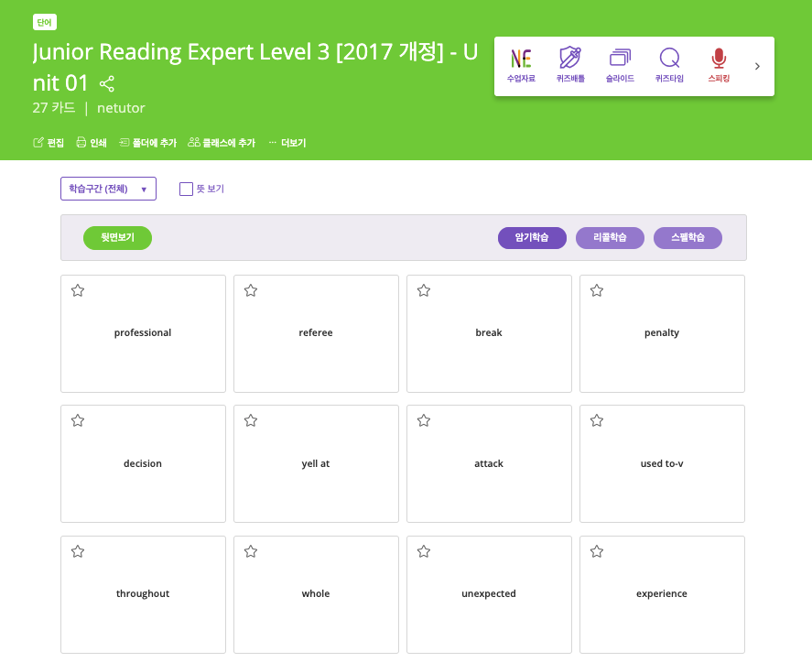Click the 단어 label badge
Screen dimensions: 812x662
(44, 22)
